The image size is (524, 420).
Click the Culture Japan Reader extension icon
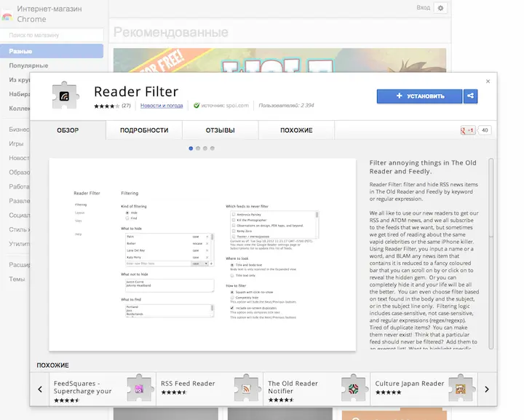pos(461,389)
